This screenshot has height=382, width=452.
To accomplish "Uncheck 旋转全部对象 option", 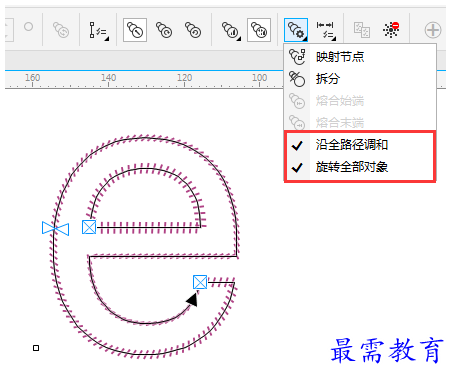I will (360, 167).
